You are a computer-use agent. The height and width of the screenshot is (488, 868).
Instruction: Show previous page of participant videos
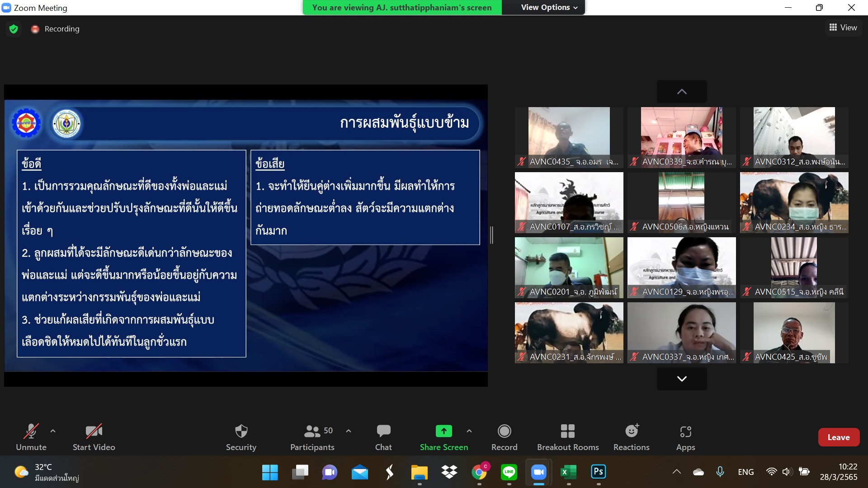click(682, 92)
